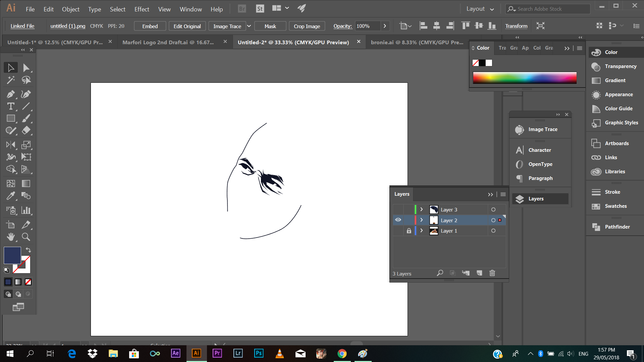Expand Layer 2 contents
The image size is (644, 362).
(x=422, y=220)
